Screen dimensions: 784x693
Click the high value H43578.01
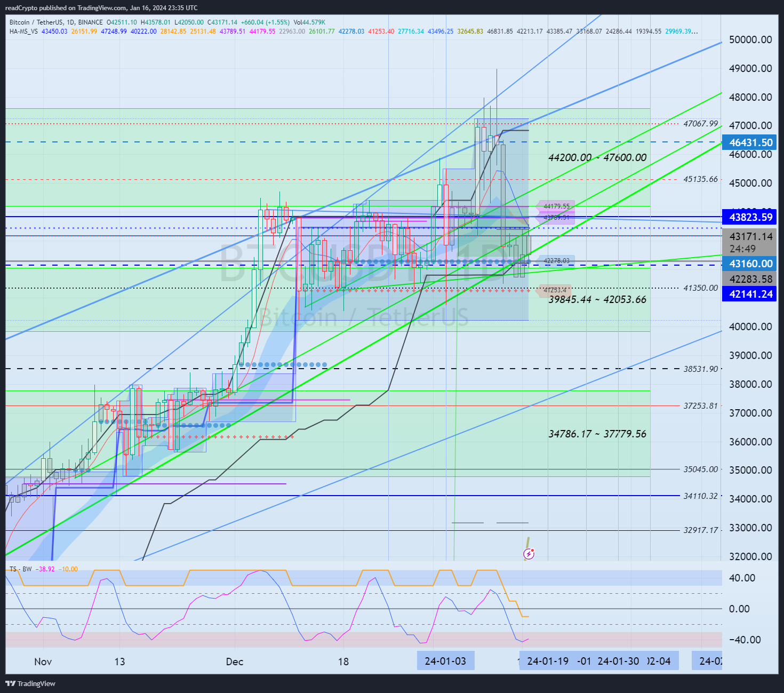click(156, 22)
